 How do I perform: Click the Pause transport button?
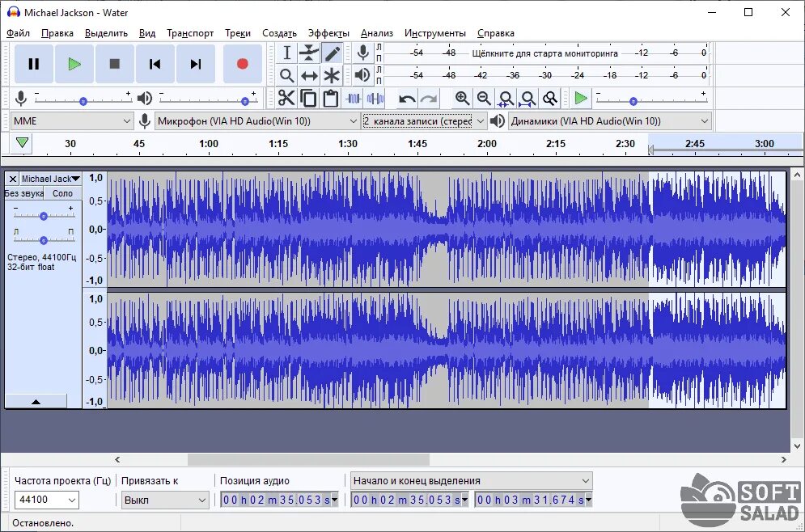(34, 64)
